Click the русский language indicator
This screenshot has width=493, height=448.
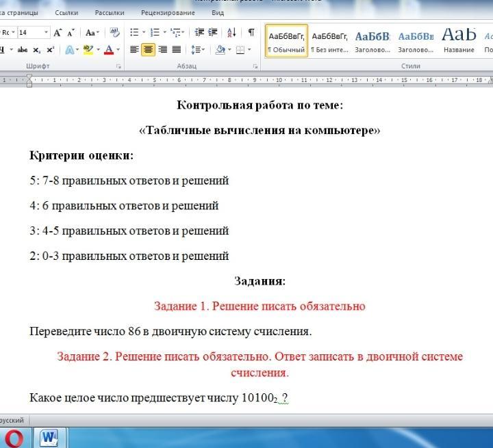12,421
